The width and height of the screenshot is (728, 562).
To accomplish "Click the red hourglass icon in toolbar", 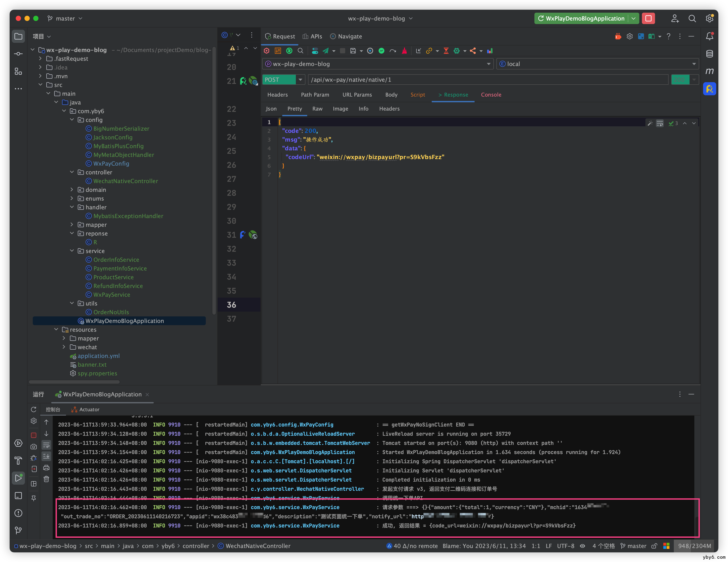I will coord(446,51).
